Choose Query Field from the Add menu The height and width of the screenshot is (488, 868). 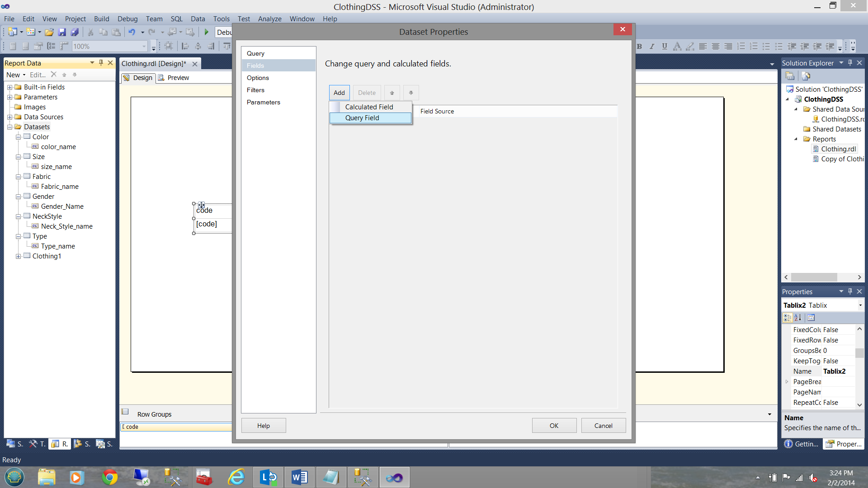(362, 118)
